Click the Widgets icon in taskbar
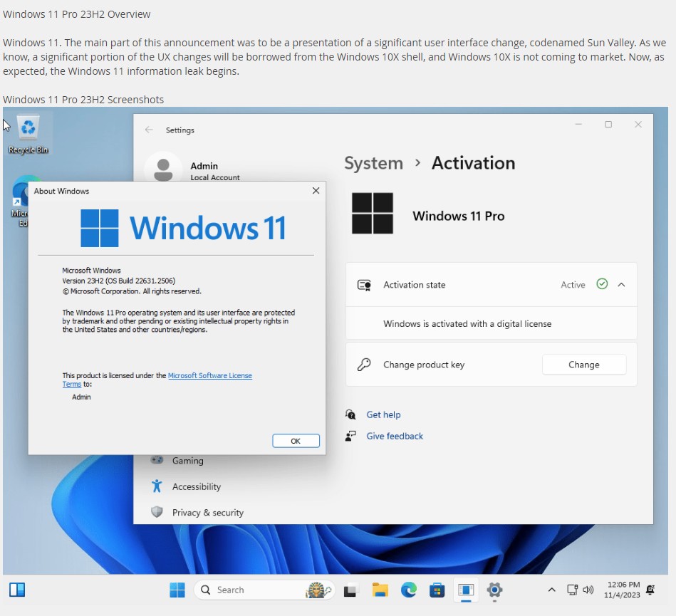The width and height of the screenshot is (676, 616). [x=17, y=589]
